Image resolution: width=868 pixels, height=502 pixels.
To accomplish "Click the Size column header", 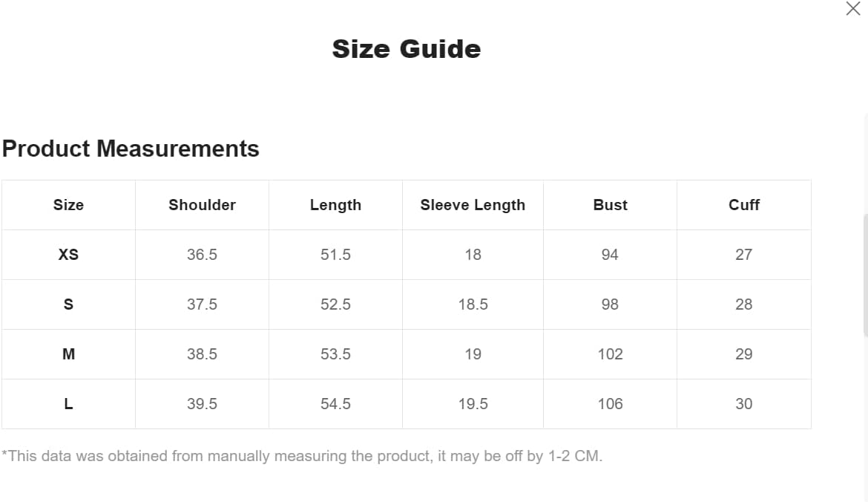I will [x=69, y=205].
